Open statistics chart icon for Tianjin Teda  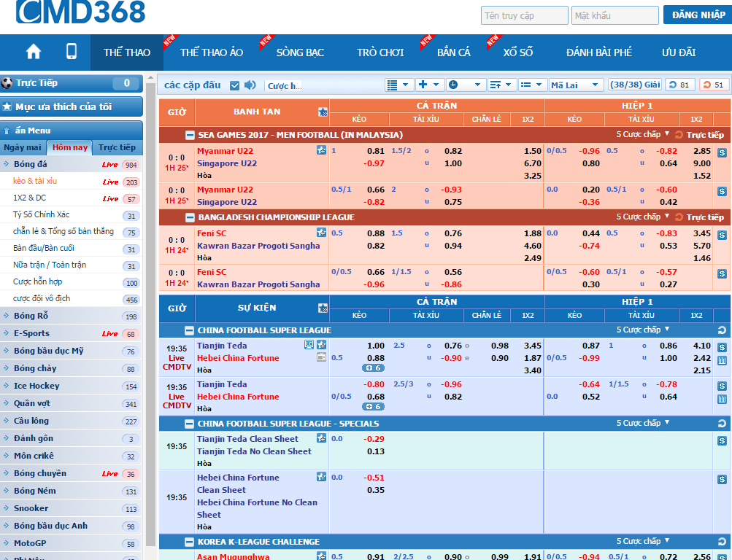(722, 360)
